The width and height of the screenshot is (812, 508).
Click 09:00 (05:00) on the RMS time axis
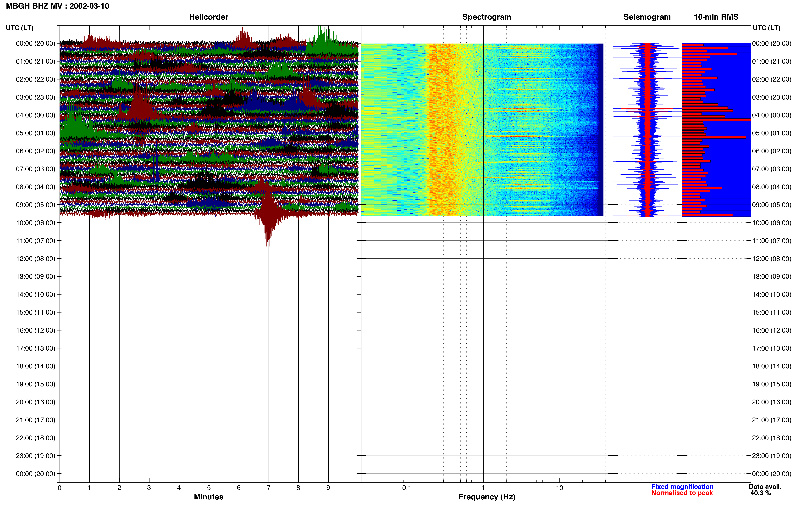coord(772,205)
